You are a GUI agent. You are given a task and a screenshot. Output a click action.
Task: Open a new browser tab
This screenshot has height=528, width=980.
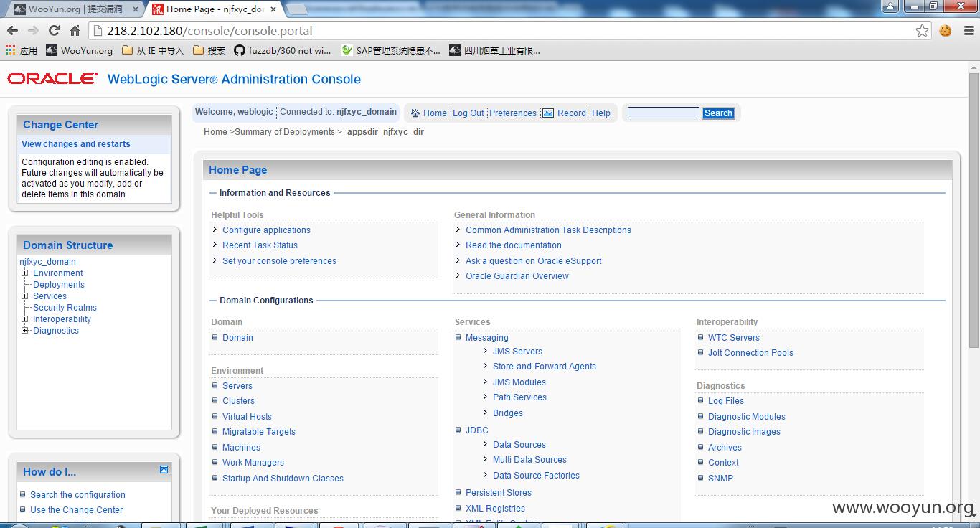click(297, 10)
